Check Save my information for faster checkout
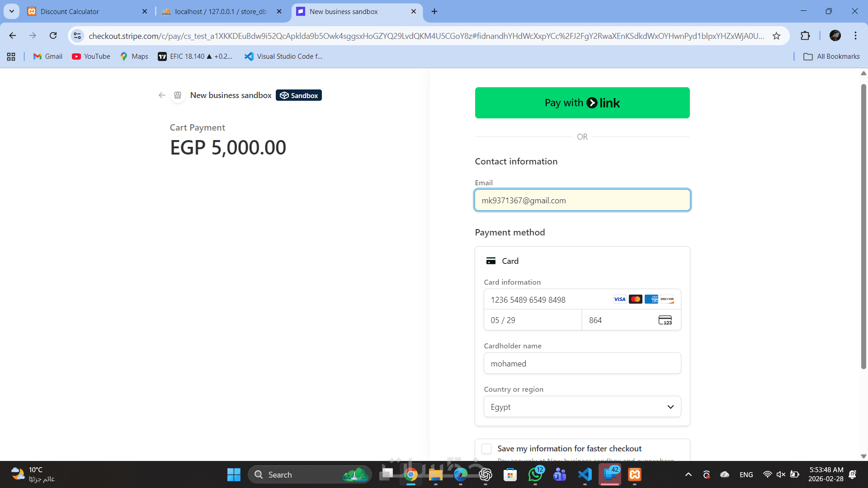The height and width of the screenshot is (488, 868). click(x=486, y=448)
